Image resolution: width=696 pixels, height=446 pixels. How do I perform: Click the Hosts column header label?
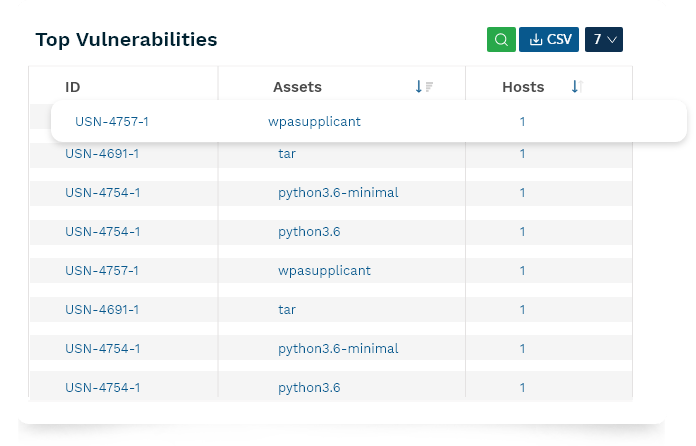click(x=523, y=87)
